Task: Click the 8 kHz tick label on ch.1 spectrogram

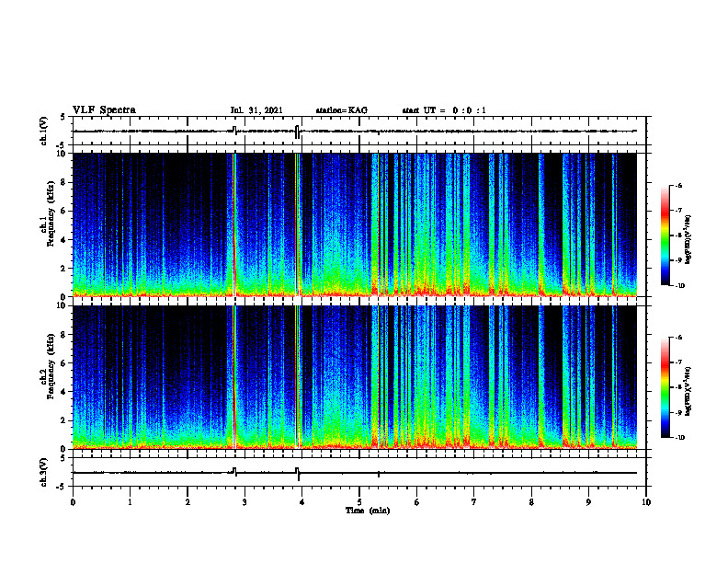Action: [64, 182]
